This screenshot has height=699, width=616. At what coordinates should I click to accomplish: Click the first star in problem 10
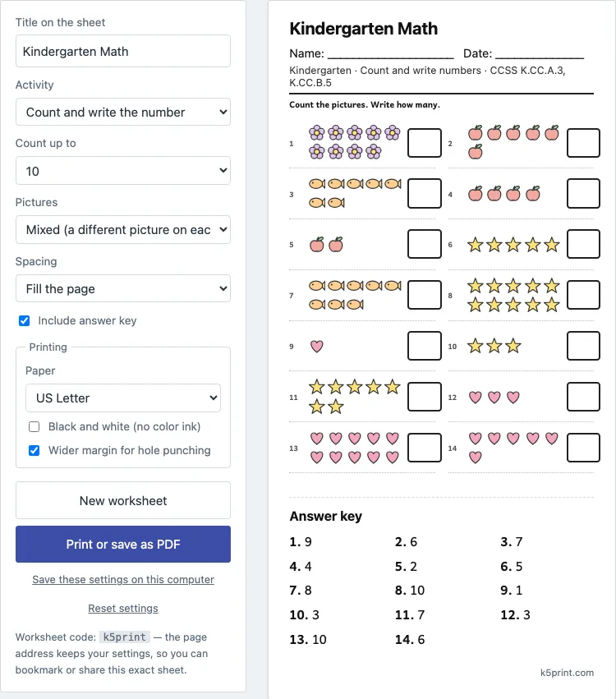click(x=476, y=346)
